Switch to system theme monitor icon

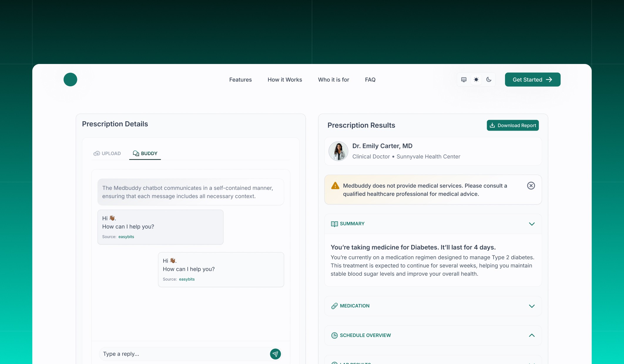[464, 80]
